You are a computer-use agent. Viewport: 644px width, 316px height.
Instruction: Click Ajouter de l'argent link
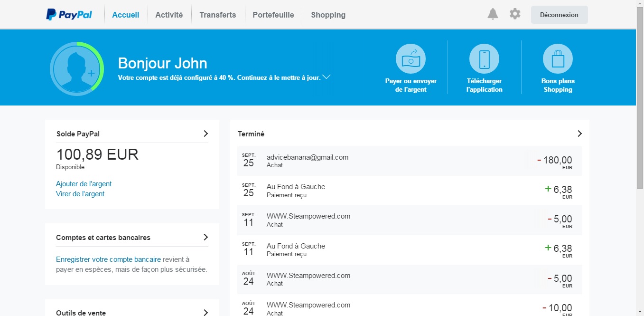point(84,184)
